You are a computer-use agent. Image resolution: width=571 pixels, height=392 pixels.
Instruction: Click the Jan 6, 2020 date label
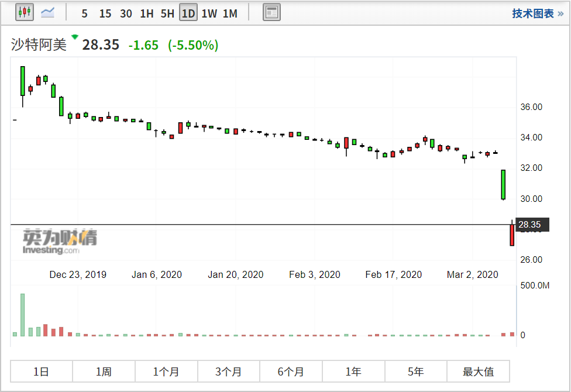(157, 274)
